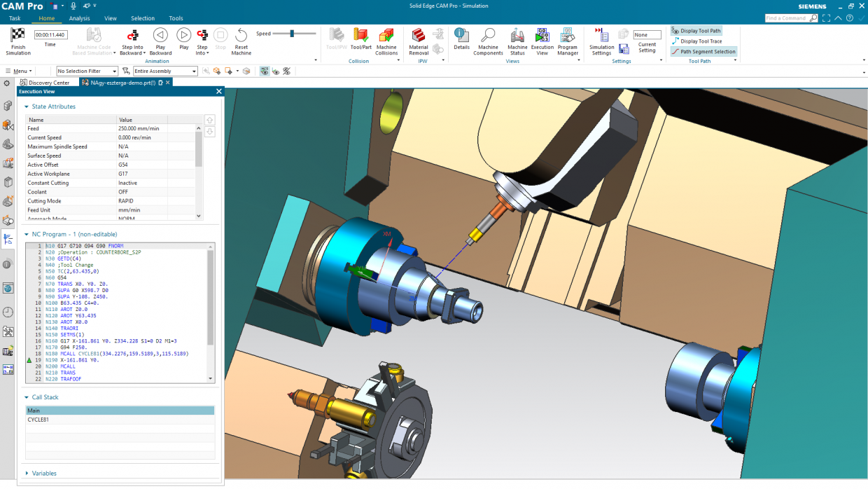This screenshot has width=868, height=489.
Task: Adjust the simulation Speed slider
Action: [x=292, y=34]
